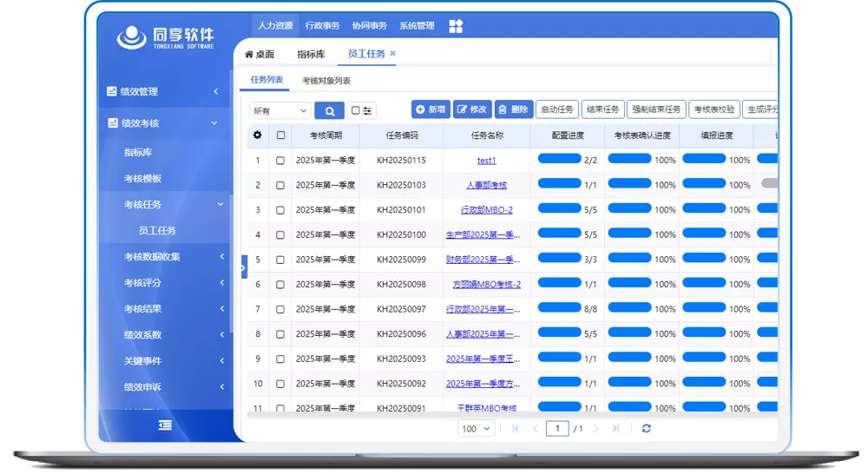Check the row for KH20250100
This screenshot has width=868, height=474.
pyautogui.click(x=280, y=234)
